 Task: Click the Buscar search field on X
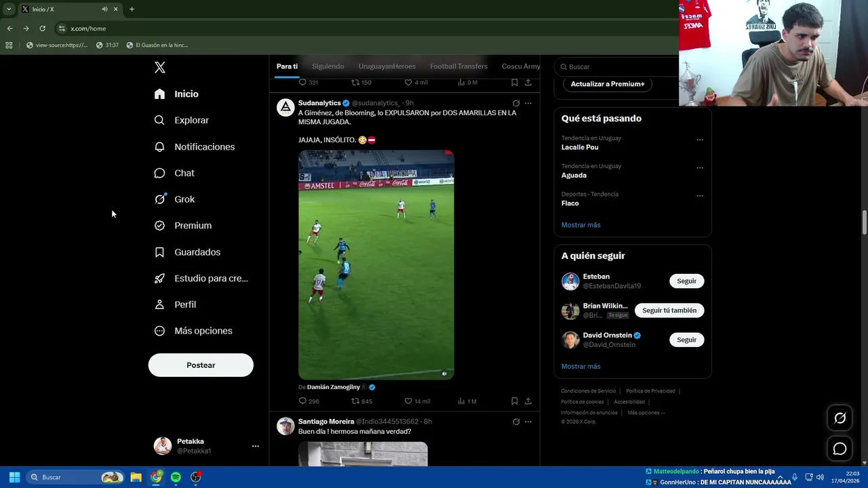617,66
